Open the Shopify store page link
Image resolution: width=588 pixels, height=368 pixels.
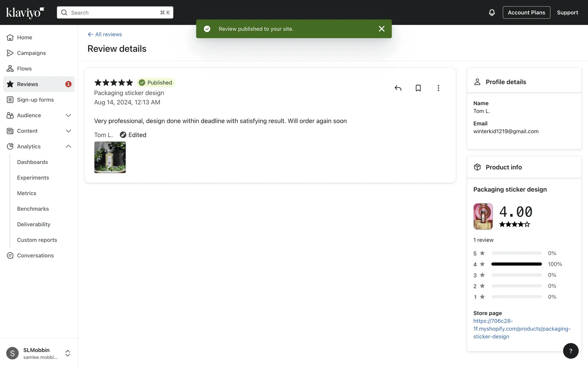pos(522,329)
